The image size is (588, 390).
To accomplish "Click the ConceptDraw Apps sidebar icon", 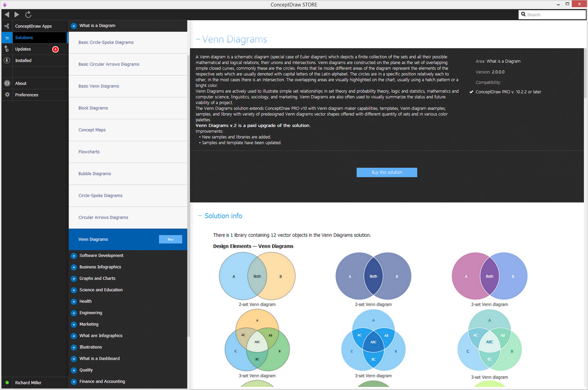I will coord(6,26).
